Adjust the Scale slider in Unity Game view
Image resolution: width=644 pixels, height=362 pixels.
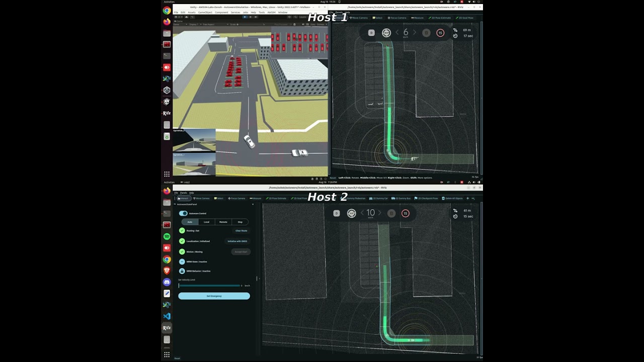point(250,24)
